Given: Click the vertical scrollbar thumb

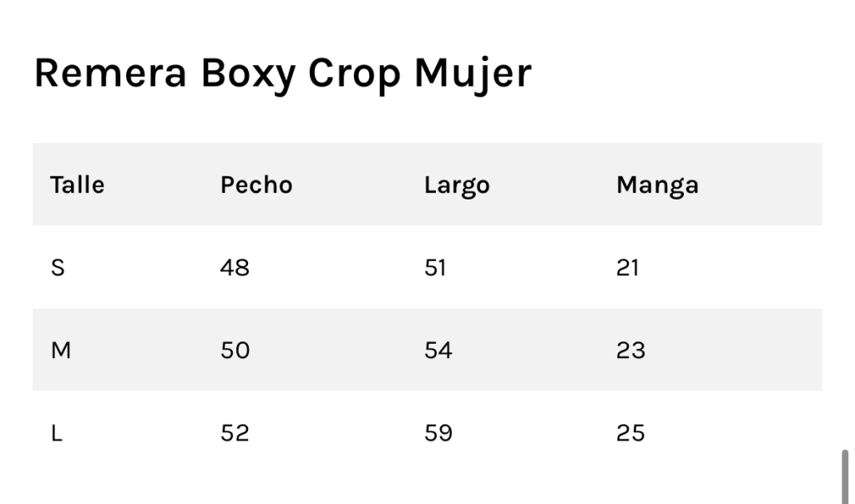Looking at the screenshot, I should point(845,476).
